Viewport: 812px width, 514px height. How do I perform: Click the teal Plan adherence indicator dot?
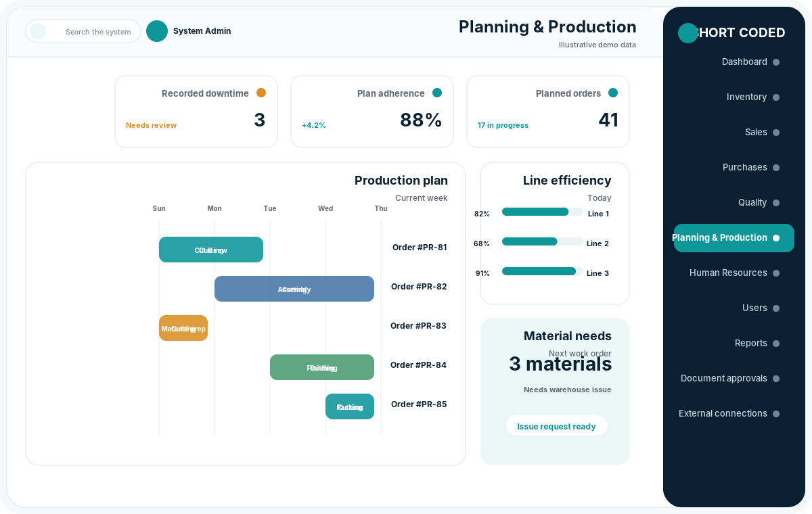click(437, 93)
